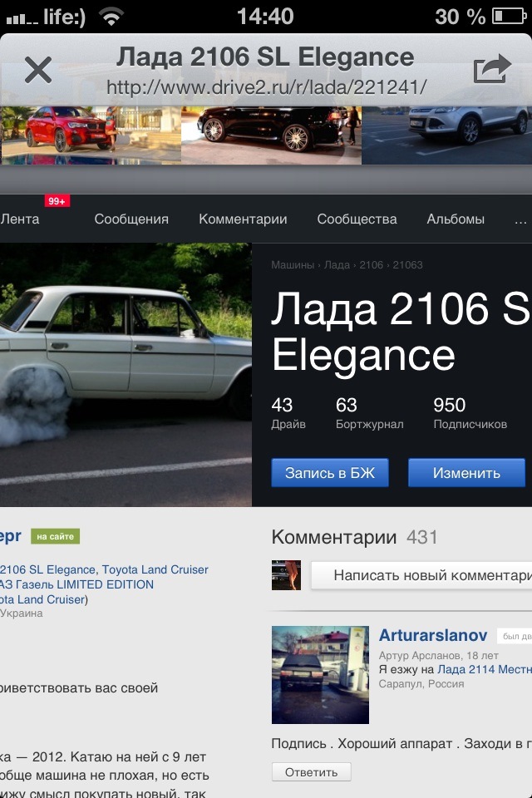Expand the more menu ellipsis

(x=520, y=220)
